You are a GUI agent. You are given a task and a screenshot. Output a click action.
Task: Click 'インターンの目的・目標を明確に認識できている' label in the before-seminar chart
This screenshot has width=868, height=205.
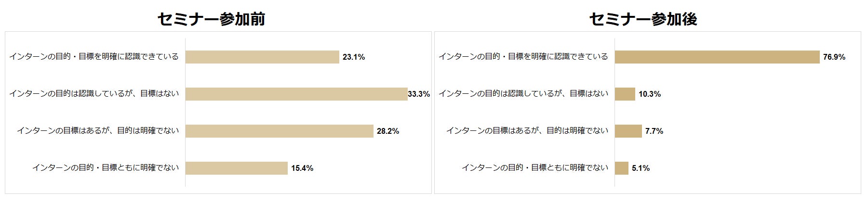94,57
